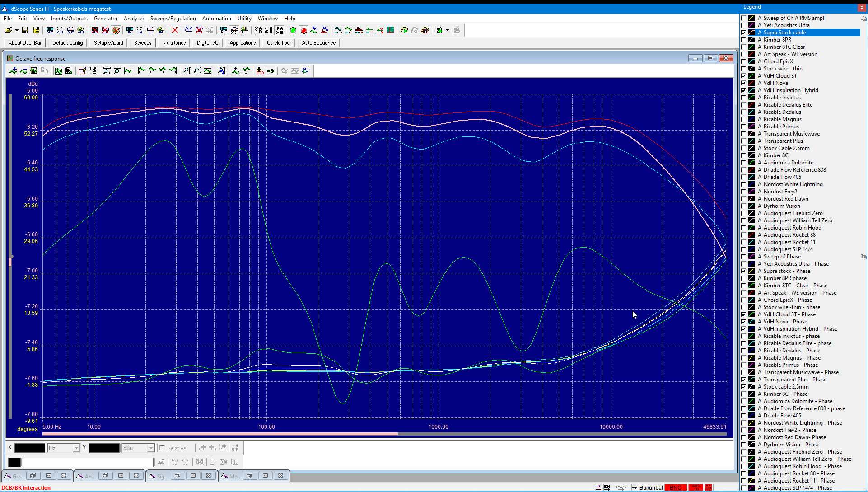This screenshot has height=492, width=868.
Task: Open the Sweeps/Regulation menu
Action: click(173, 19)
